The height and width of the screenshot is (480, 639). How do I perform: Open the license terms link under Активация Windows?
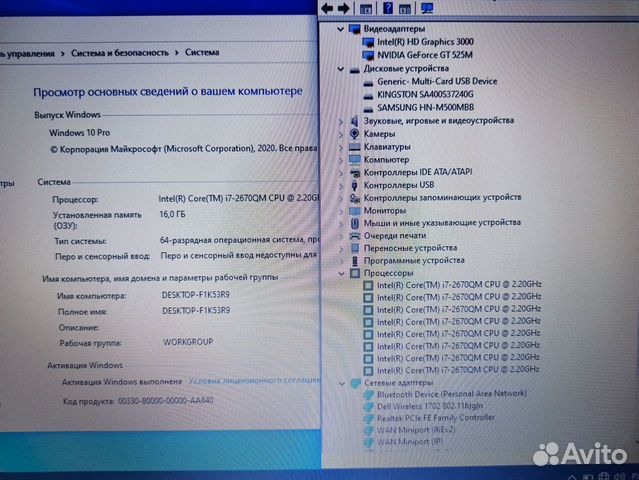pyautogui.click(x=256, y=381)
